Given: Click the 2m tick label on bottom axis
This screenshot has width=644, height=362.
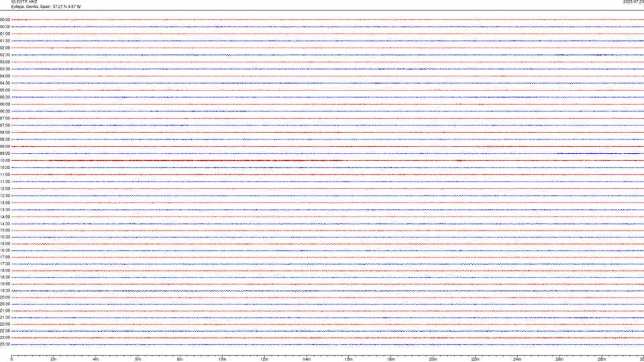Looking at the screenshot, I should (54, 359).
